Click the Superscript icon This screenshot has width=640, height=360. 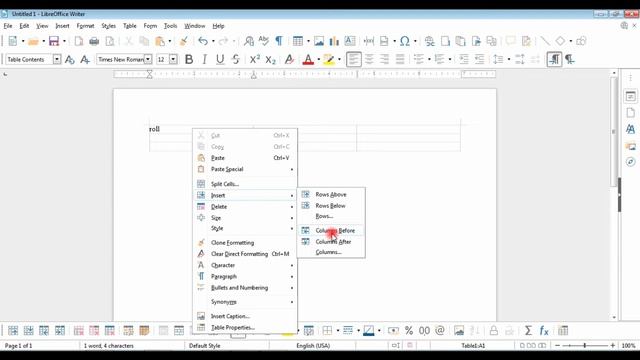[x=255, y=59]
